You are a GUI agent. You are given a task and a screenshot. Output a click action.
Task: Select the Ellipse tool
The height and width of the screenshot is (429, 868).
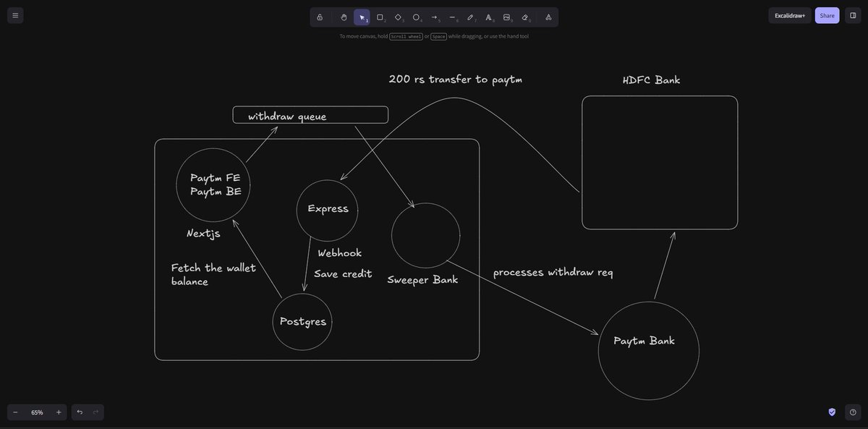pyautogui.click(x=416, y=17)
